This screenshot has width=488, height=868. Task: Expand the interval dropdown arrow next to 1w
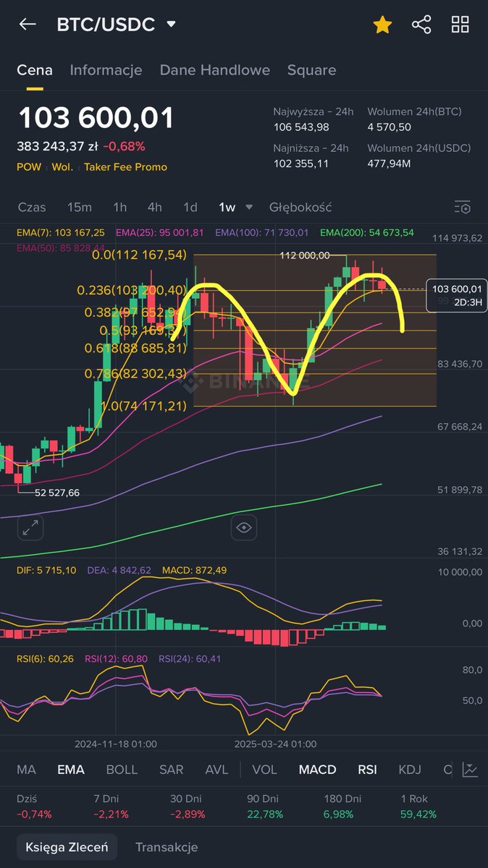click(249, 207)
